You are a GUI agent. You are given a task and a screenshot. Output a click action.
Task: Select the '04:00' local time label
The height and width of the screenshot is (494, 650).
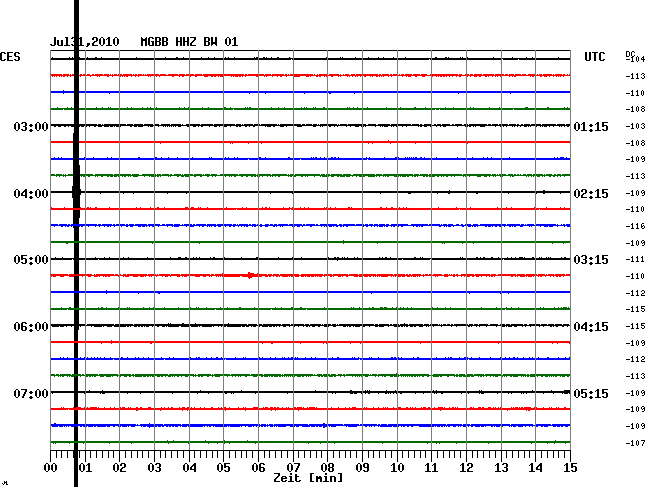31,194
